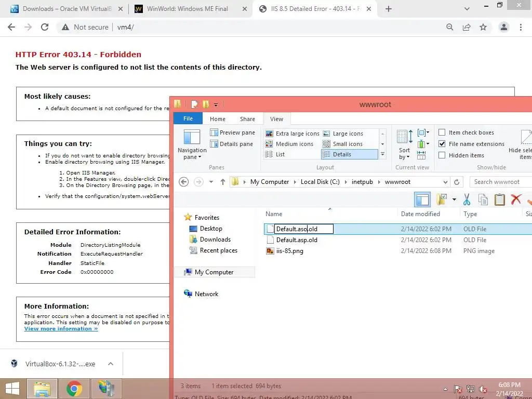Select List layout
The height and width of the screenshot is (399, 532).
(275, 154)
